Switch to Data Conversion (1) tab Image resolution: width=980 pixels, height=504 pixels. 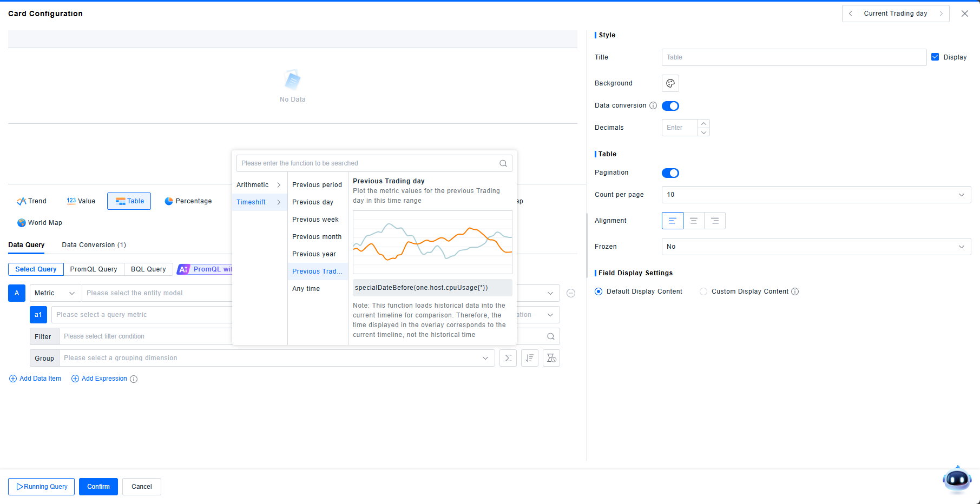click(x=94, y=245)
